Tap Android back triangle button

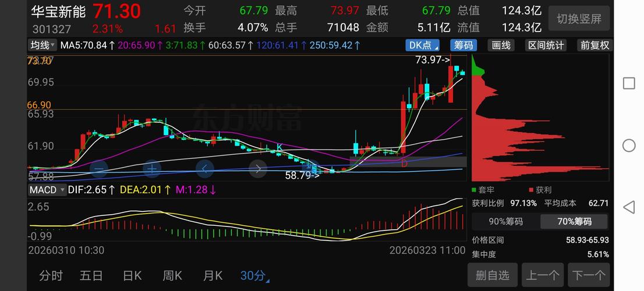(629, 207)
